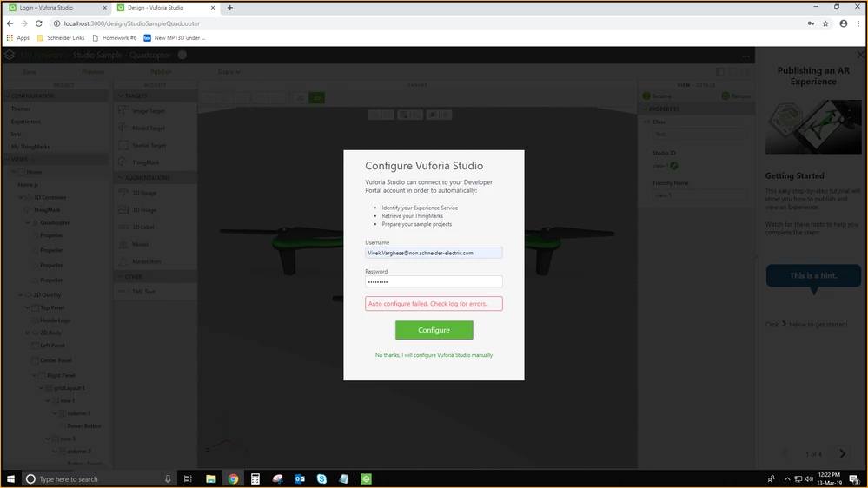This screenshot has height=488, width=868.
Task: Open Info configuration item
Action: [16, 135]
